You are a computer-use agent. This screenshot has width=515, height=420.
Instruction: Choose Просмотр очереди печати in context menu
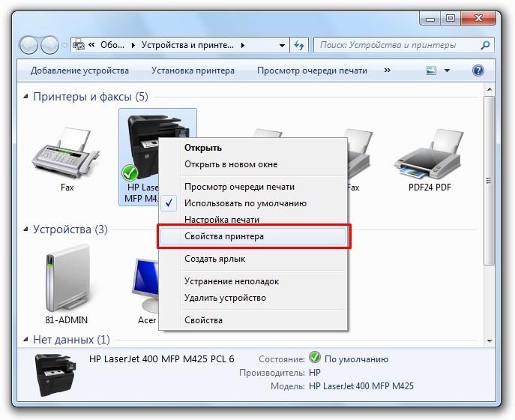(x=253, y=187)
